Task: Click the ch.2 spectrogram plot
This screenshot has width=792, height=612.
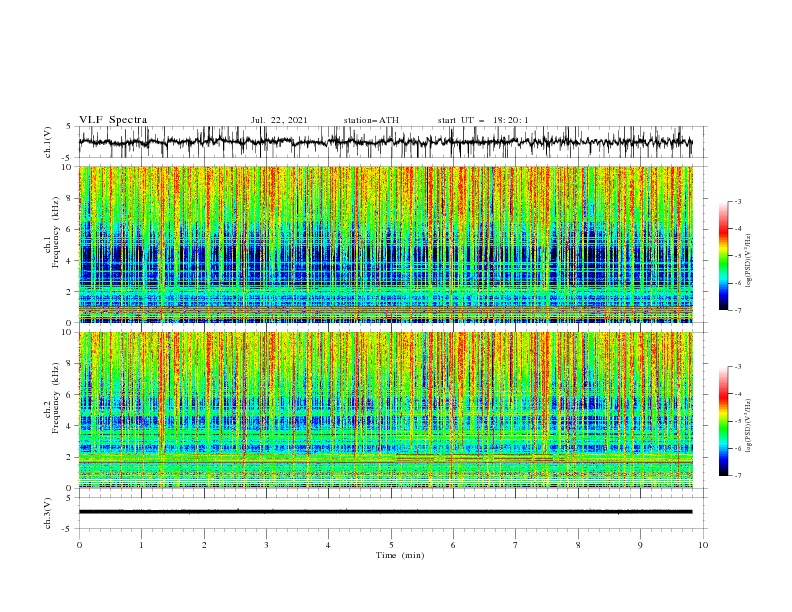Action: tap(386, 410)
